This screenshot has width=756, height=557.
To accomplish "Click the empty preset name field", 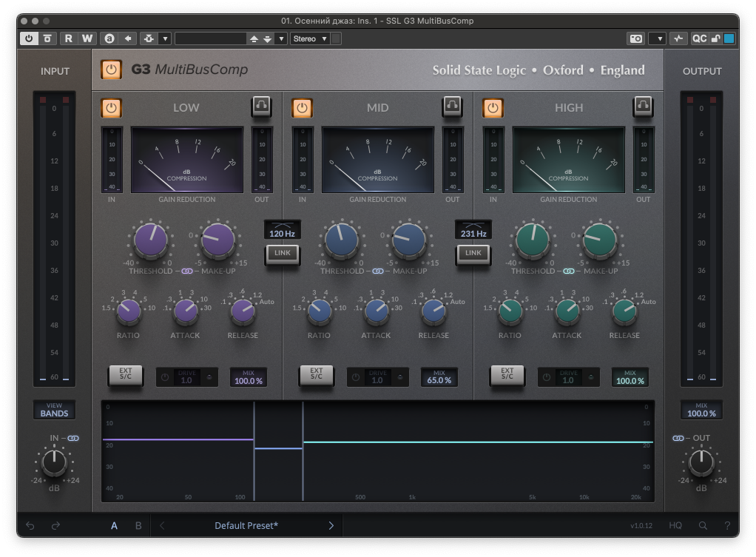I will pyautogui.click(x=211, y=38).
